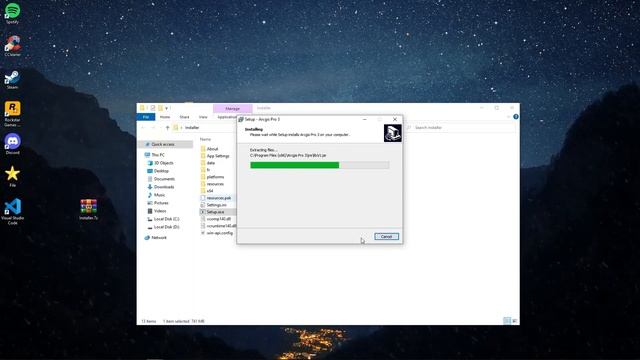Select the Manage contextual tab

[233, 109]
